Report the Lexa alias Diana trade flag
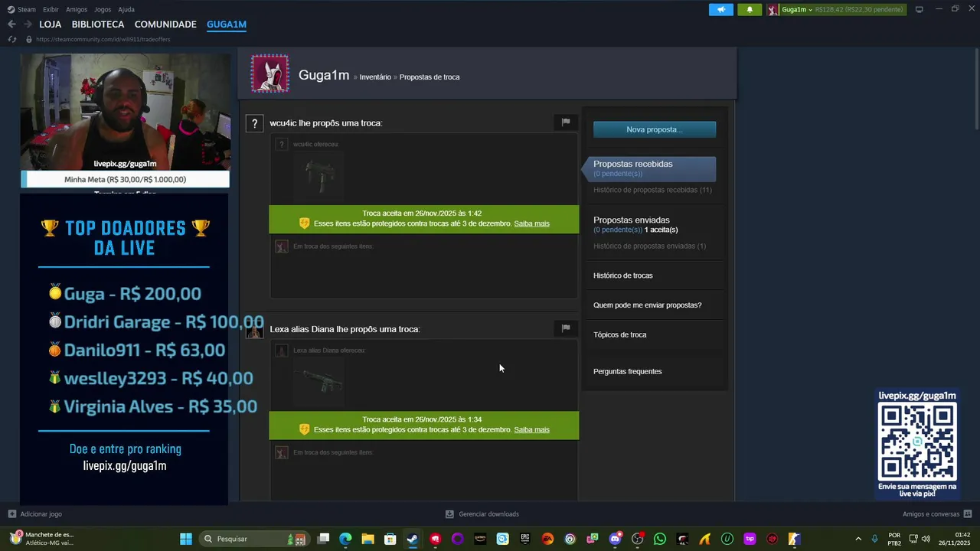The width and height of the screenshot is (980, 551). 566,328
